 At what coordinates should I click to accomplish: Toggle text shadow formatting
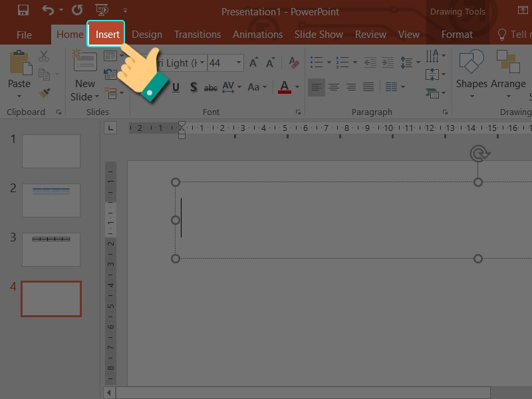click(x=193, y=87)
